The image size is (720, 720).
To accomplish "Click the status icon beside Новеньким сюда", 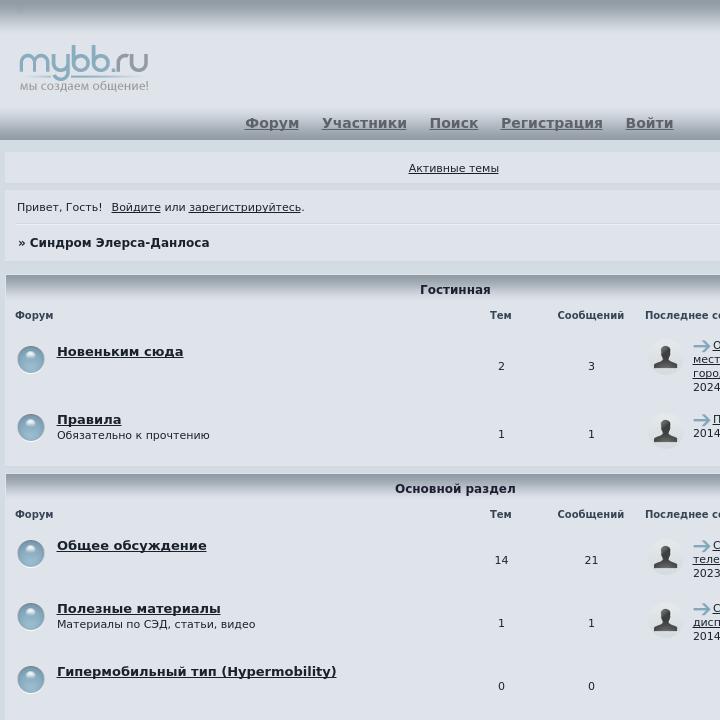I will click(31, 359).
